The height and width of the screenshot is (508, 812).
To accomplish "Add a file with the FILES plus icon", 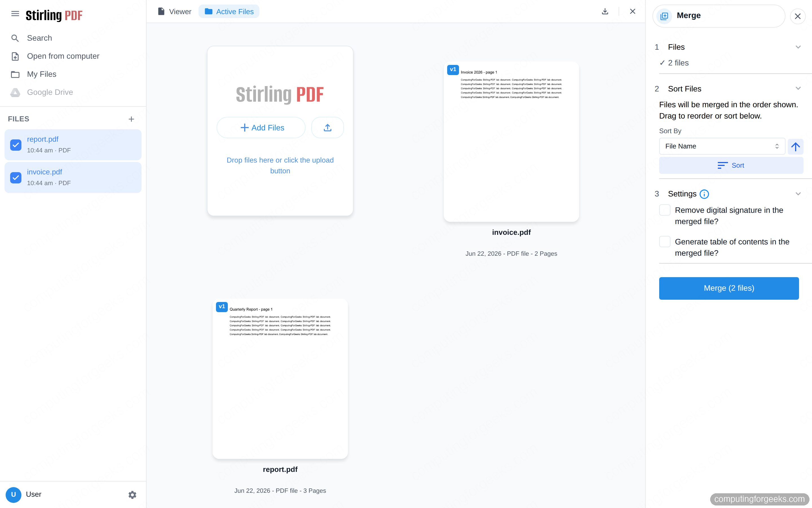I will coord(131,119).
